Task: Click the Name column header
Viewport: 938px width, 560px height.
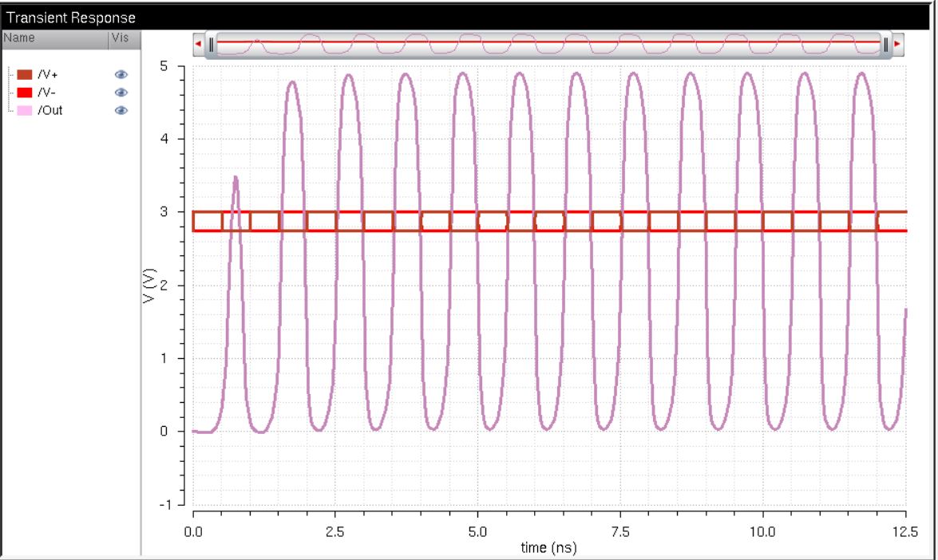Action: (55, 39)
